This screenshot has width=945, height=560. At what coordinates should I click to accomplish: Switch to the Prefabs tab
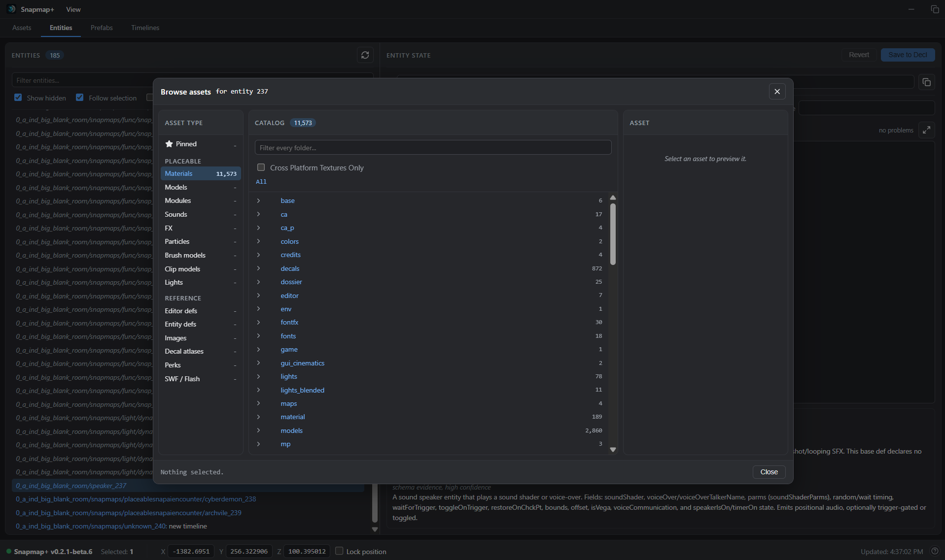coord(102,28)
